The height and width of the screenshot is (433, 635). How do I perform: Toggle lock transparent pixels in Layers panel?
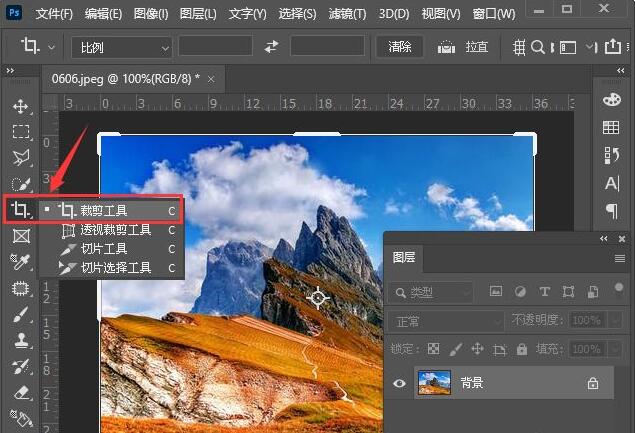(433, 349)
